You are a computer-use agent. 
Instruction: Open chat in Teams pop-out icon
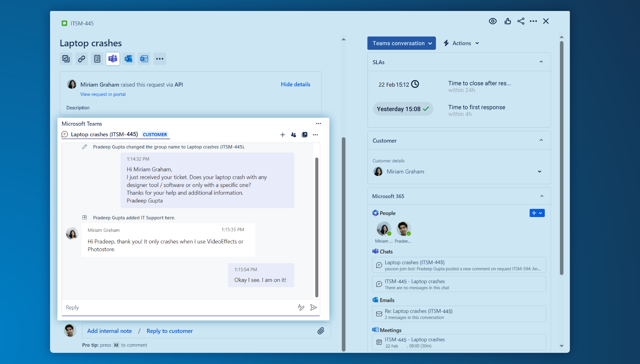pos(304,135)
